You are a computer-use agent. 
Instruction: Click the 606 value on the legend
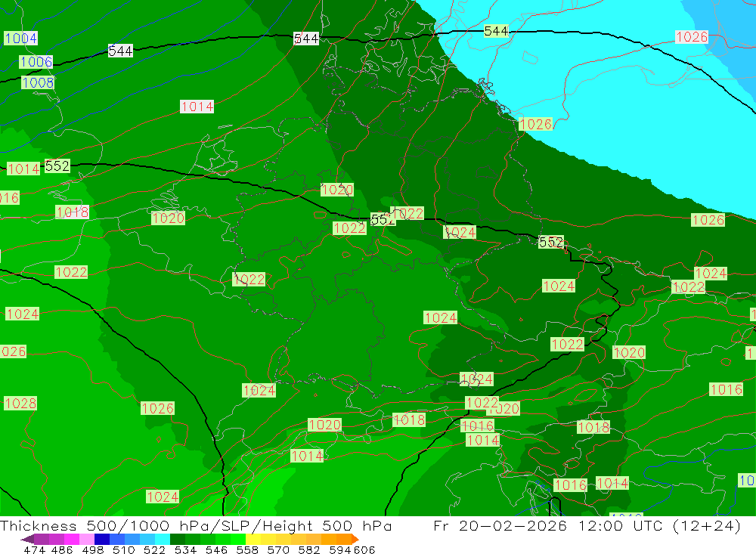364,549
